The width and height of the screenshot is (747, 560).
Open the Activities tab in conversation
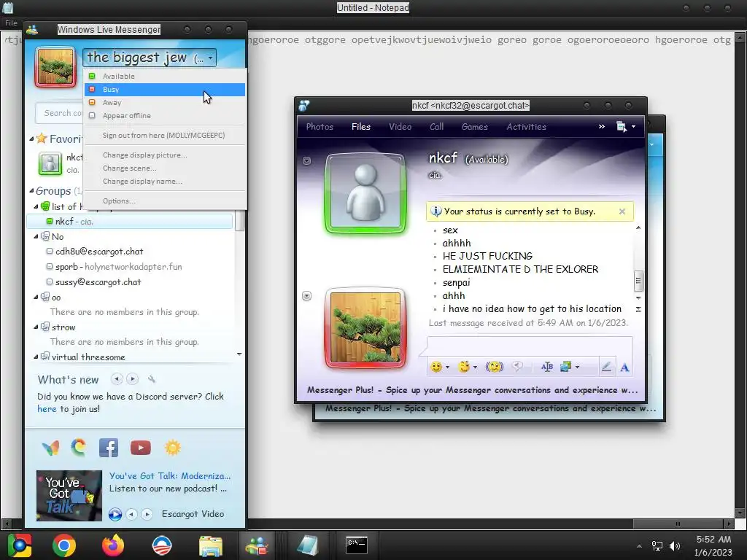coord(526,127)
